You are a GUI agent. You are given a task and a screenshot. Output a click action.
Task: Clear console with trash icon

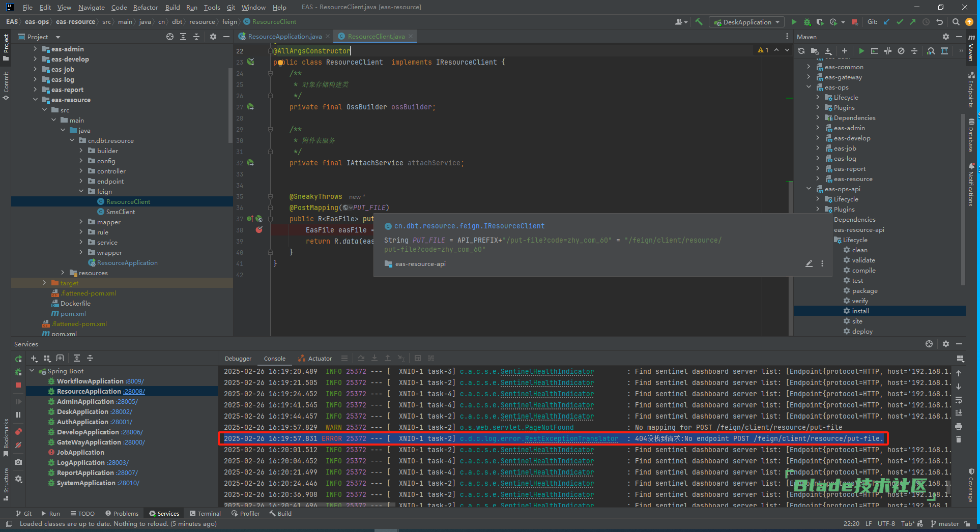click(959, 439)
